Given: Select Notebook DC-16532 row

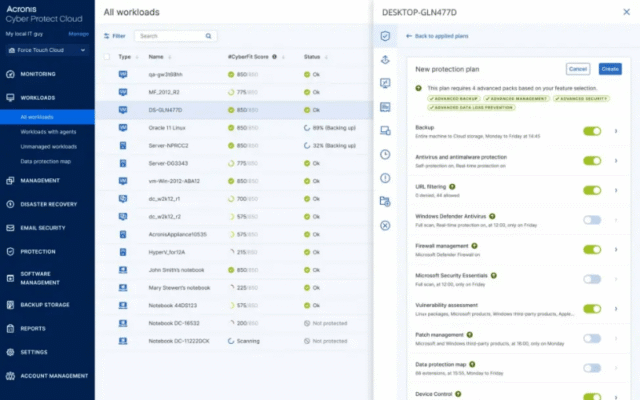Looking at the screenshot, I should 234,323.
